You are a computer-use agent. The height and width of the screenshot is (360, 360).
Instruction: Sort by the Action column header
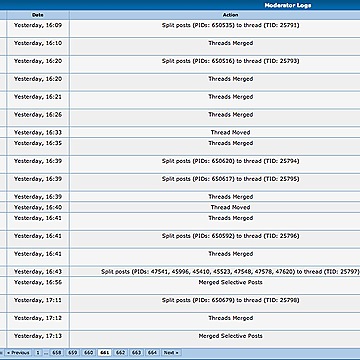[230, 15]
